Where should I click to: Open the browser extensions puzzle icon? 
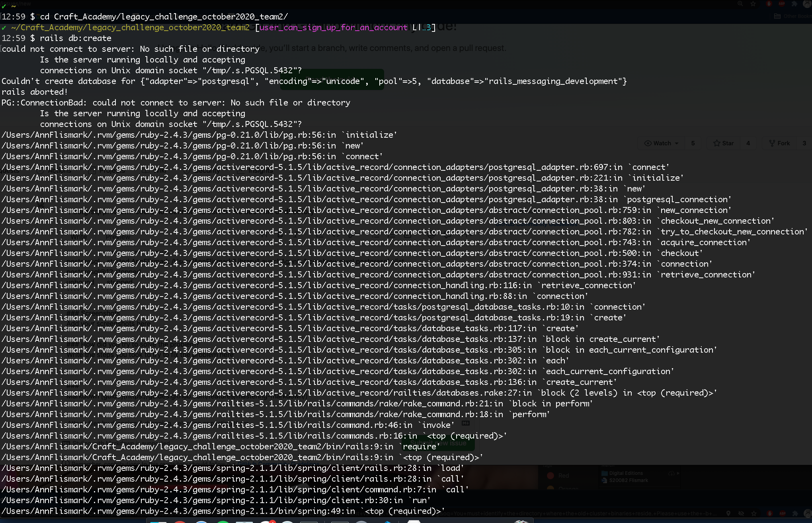click(794, 4)
